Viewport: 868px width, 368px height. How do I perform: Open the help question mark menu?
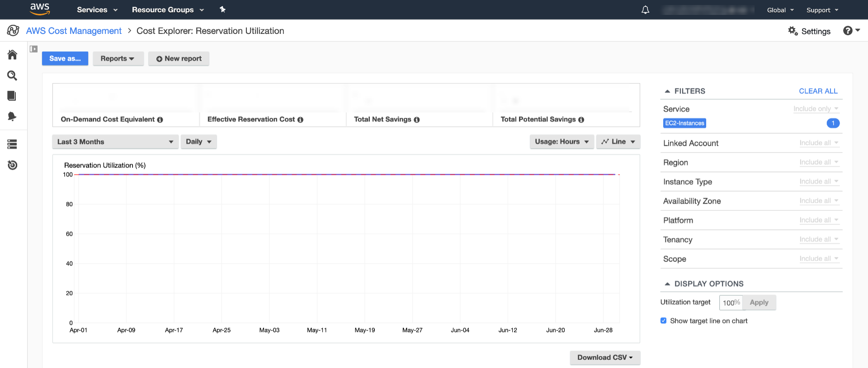coord(851,31)
